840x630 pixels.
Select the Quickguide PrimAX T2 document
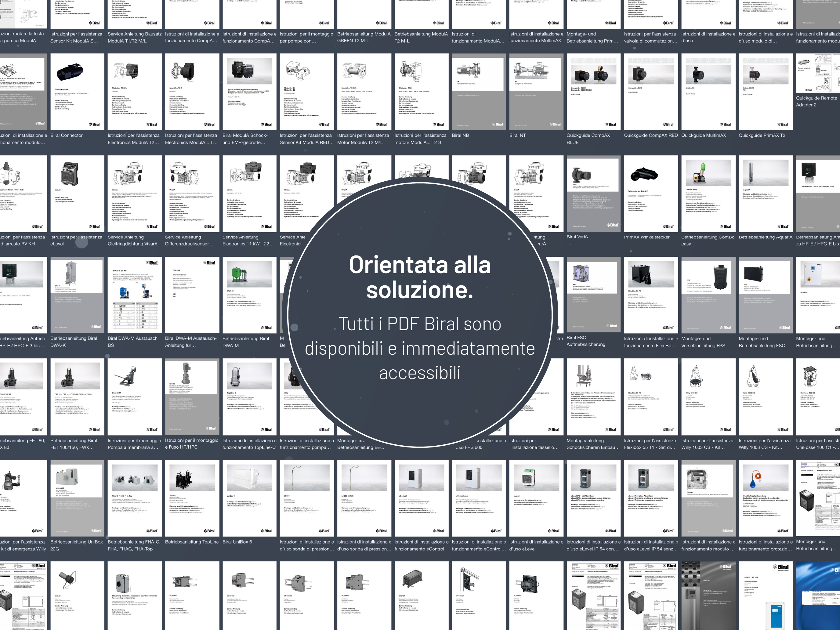(x=765, y=92)
